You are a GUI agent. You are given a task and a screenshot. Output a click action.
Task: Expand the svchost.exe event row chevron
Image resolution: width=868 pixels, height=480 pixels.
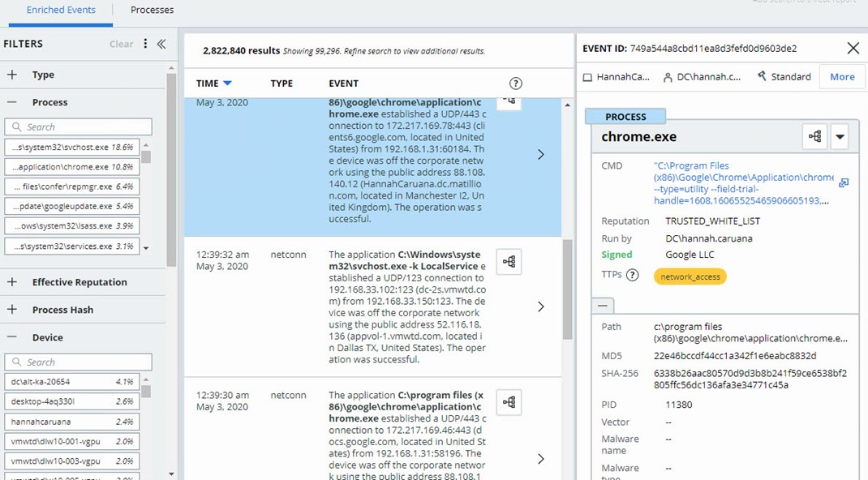[x=541, y=307]
